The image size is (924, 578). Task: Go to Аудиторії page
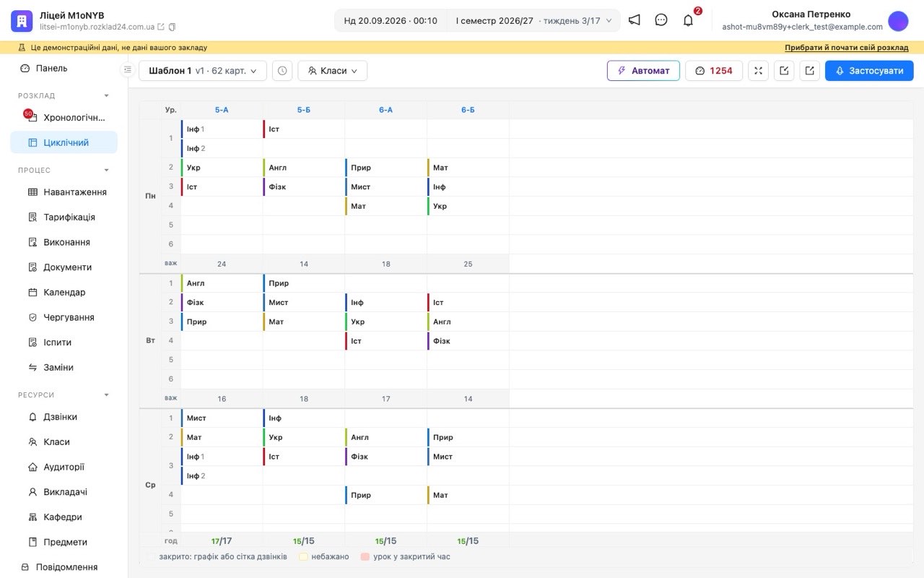tap(64, 467)
